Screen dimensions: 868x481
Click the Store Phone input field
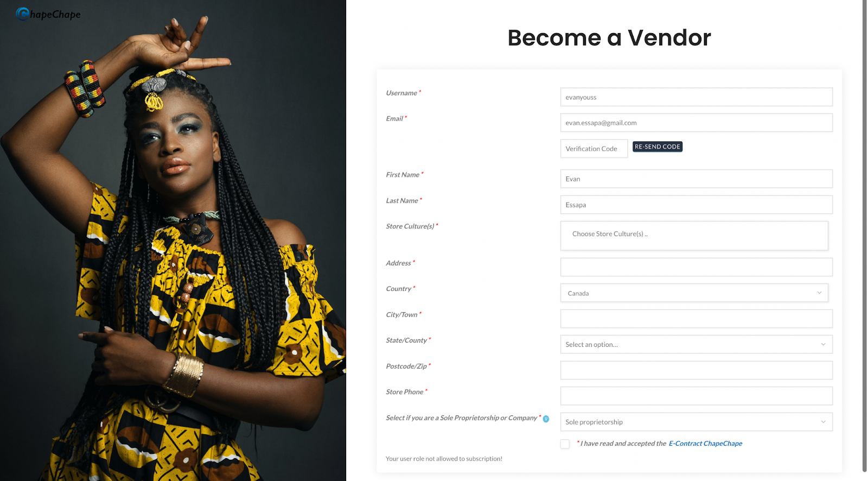696,396
